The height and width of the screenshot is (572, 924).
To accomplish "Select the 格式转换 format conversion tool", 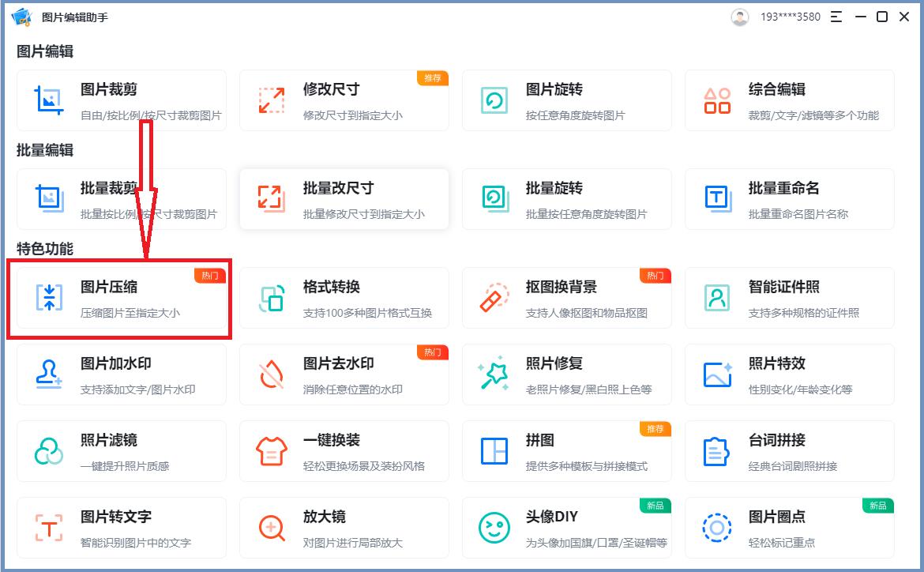I will pos(344,298).
